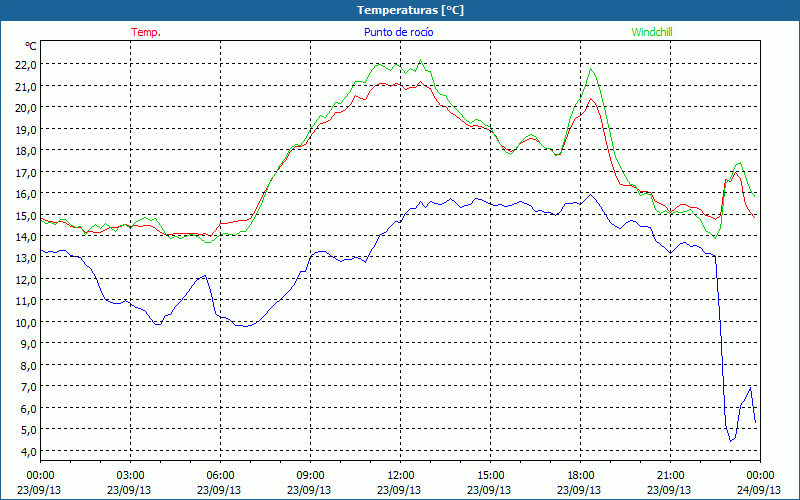Viewport: 800px width, 500px height.
Task: Click the '21,0' y-axis value
Action: click(26, 86)
